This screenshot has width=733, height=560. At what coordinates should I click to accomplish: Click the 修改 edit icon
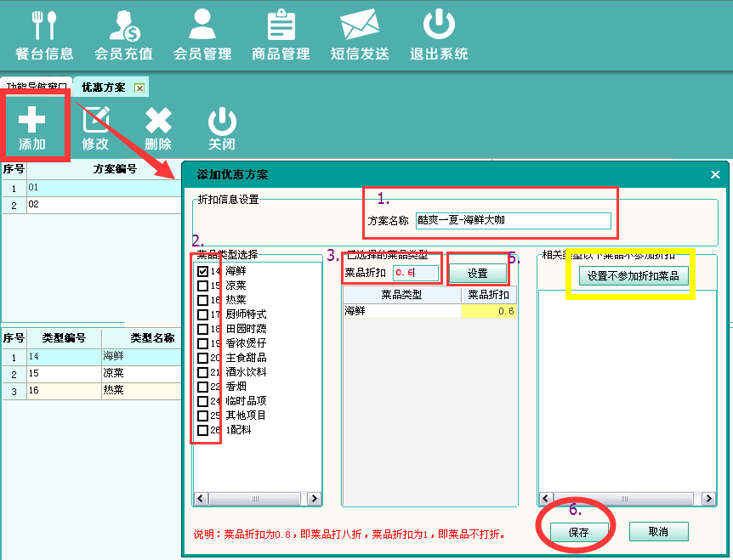point(95,121)
